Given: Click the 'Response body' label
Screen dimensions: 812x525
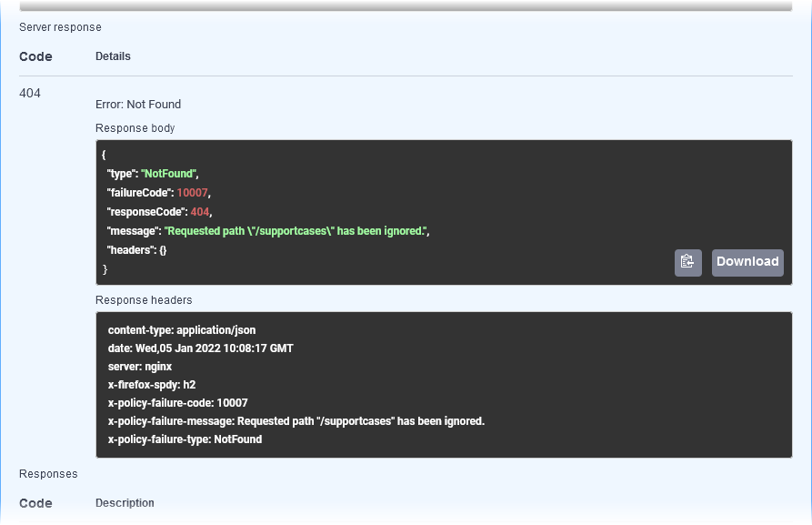Looking at the screenshot, I should coord(135,128).
